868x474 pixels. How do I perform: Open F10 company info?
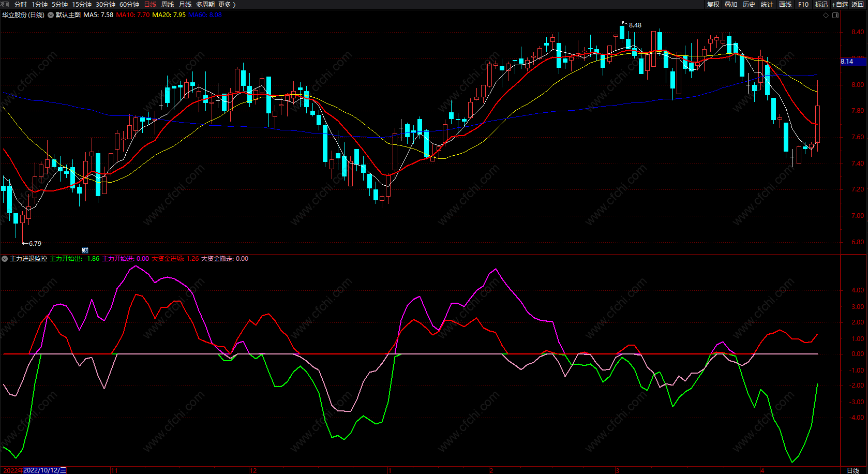(803, 5)
